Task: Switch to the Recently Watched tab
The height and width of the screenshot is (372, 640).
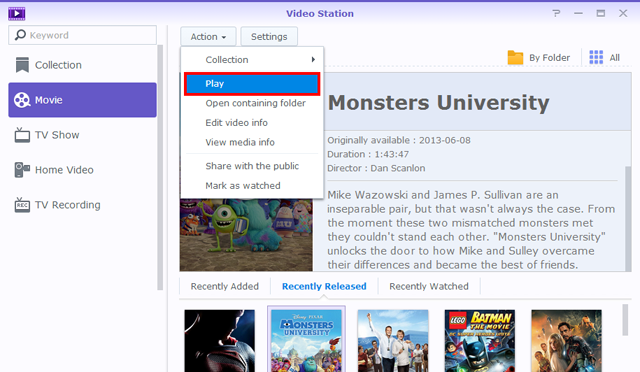Action: click(429, 286)
